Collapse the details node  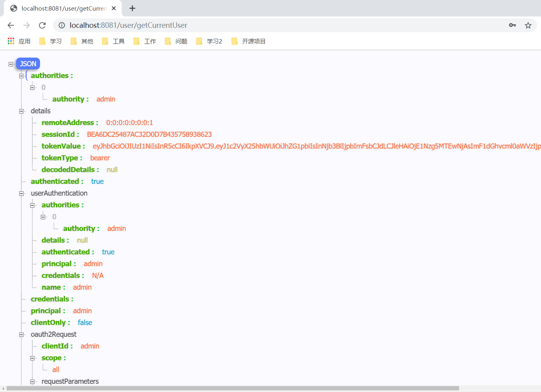(22, 111)
